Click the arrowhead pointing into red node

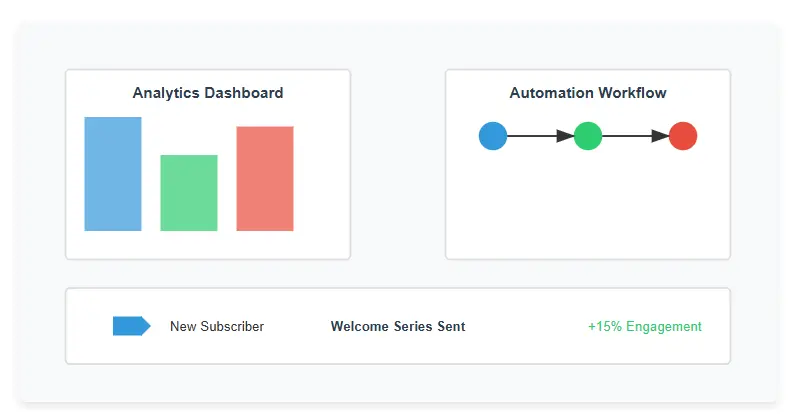click(x=661, y=136)
